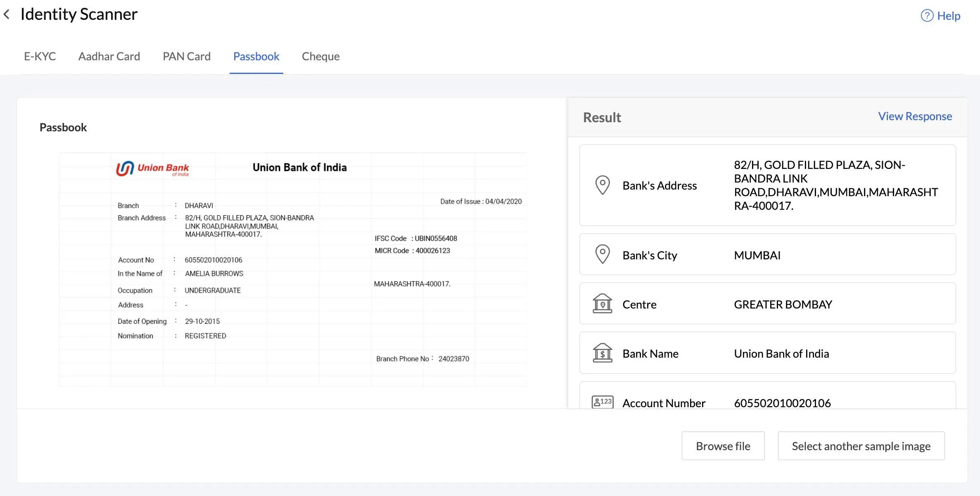The height and width of the screenshot is (496, 980).
Task: Click the Union Bank logo in passbook
Action: pyautogui.click(x=152, y=168)
